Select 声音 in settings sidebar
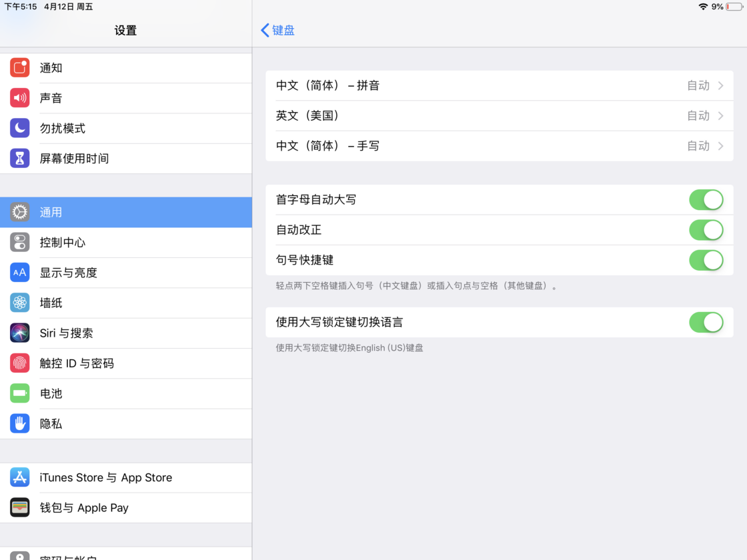The height and width of the screenshot is (560, 747). coord(126,98)
